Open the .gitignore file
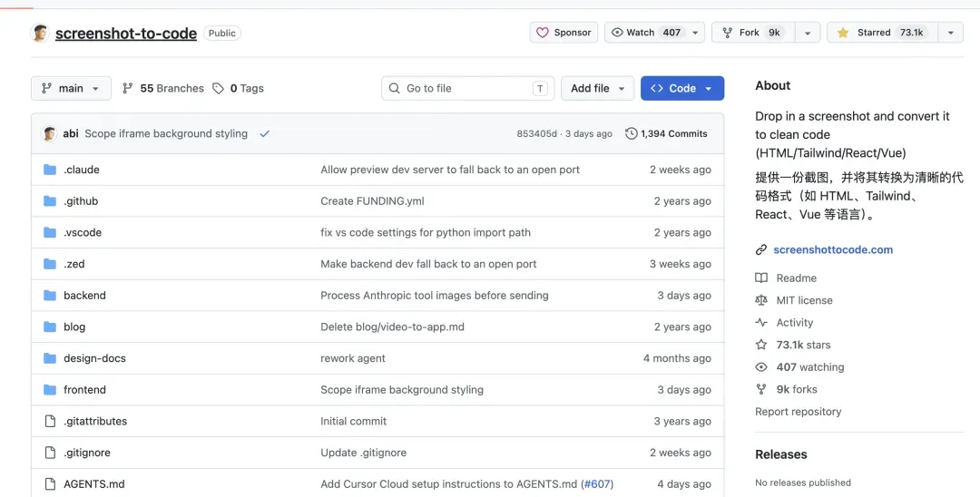This screenshot has height=497, width=980. [87, 453]
